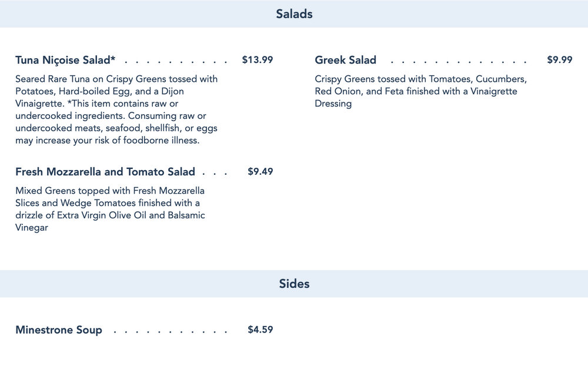Click the dotted leader after Minestrone Soup
This screenshot has height=372, width=588.
pyautogui.click(x=171, y=331)
